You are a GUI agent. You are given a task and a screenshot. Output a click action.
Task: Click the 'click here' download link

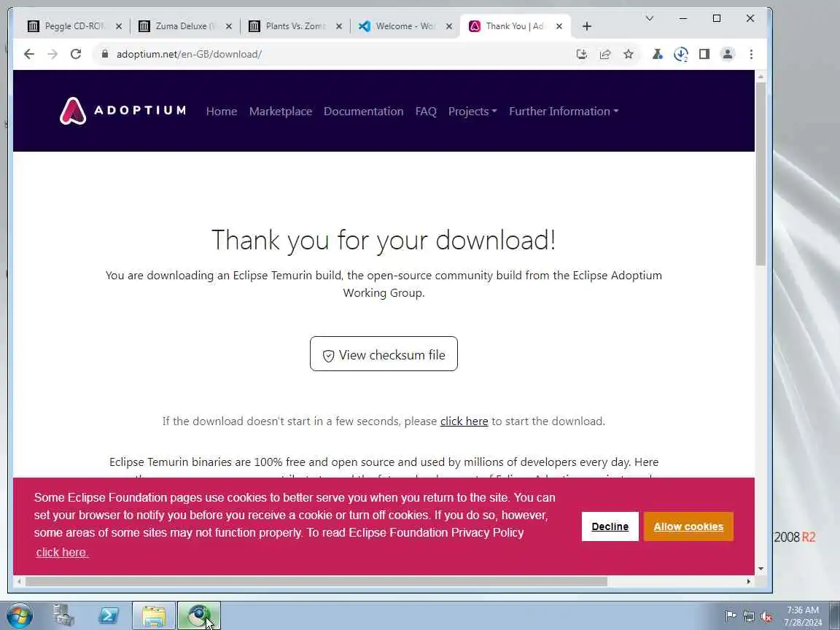pyautogui.click(x=464, y=421)
